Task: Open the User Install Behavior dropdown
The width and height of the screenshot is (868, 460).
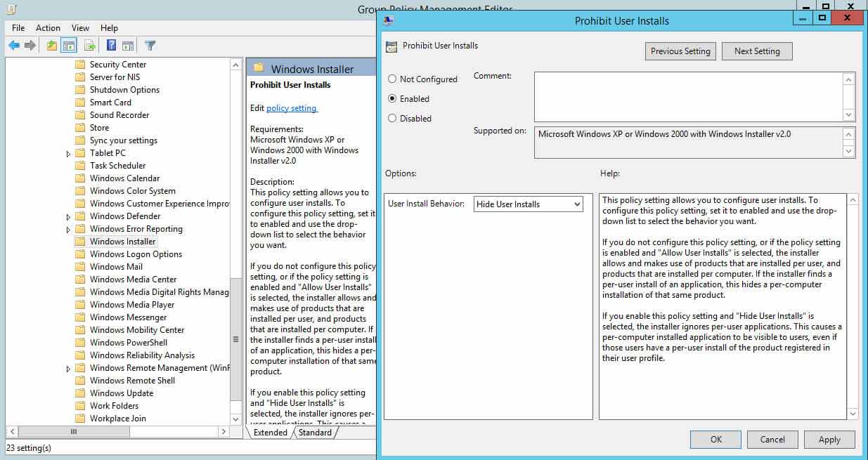Action: [x=529, y=204]
